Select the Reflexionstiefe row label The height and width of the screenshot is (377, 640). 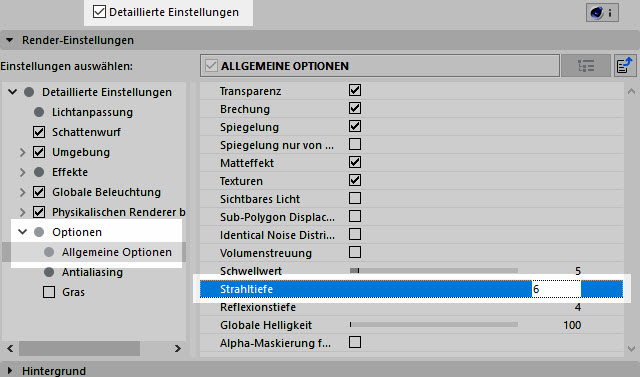click(258, 307)
